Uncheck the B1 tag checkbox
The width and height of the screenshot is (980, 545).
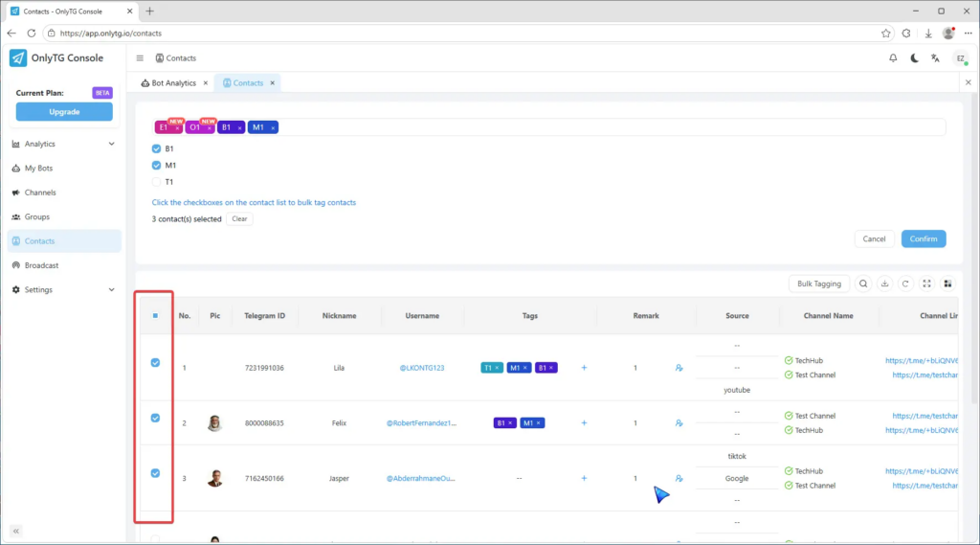[x=157, y=148]
